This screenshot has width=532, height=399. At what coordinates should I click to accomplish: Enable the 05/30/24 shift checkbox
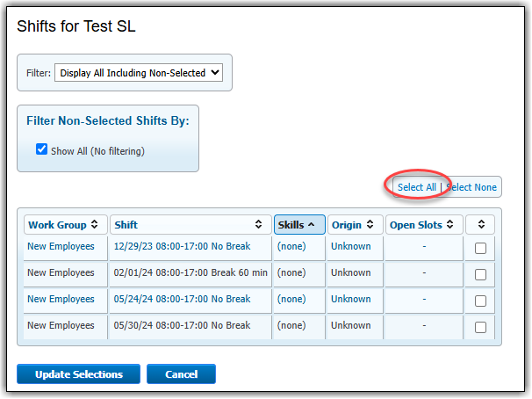(x=480, y=327)
